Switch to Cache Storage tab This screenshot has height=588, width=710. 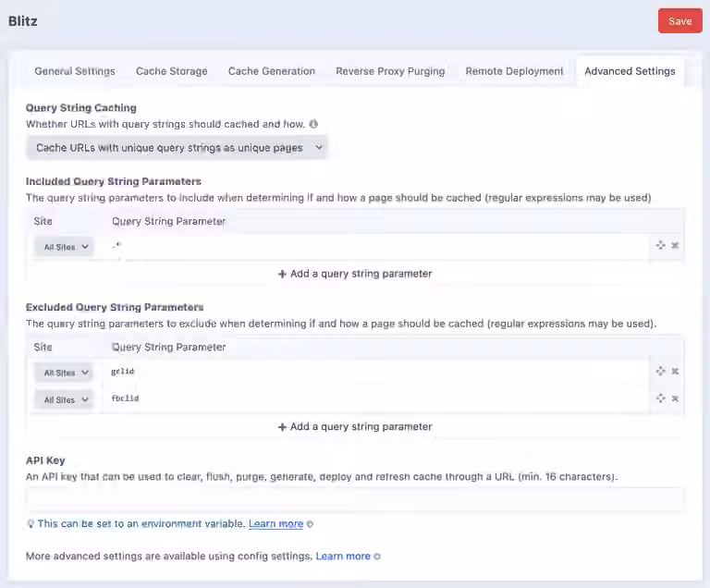tap(172, 71)
